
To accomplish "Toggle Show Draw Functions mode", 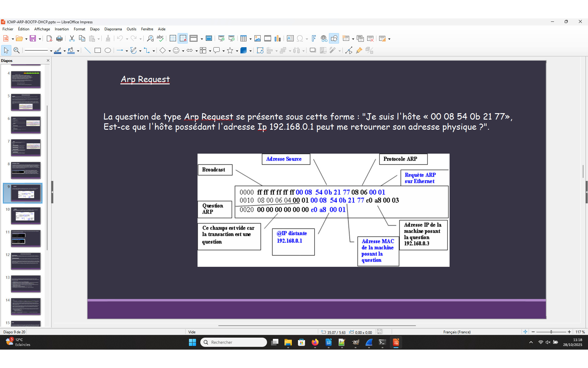I will 334,38.
